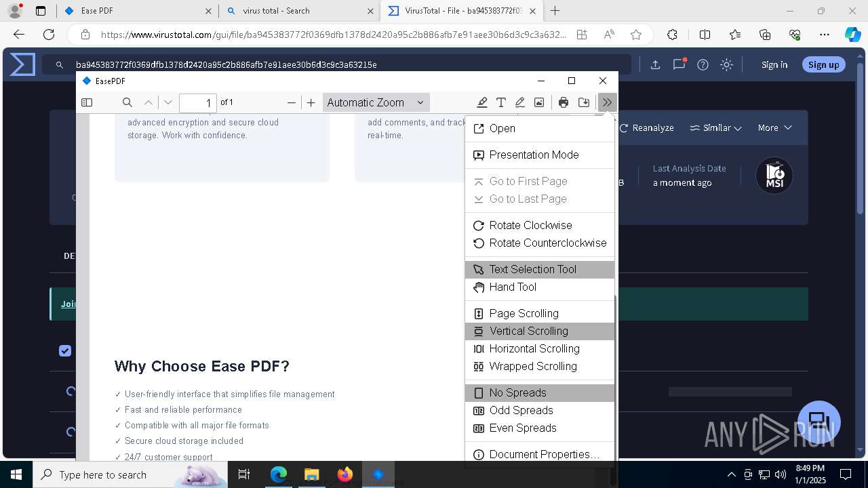Click the Sign up button
Screen dimensions: 868x488
tap(823, 64)
